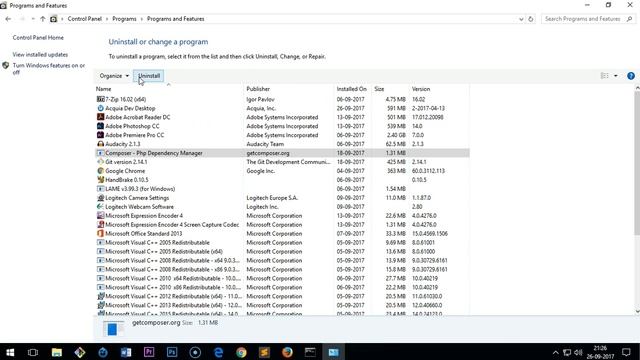Open Microsoft Word from taskbar
This screenshot has width=640, height=360.
pos(126,352)
